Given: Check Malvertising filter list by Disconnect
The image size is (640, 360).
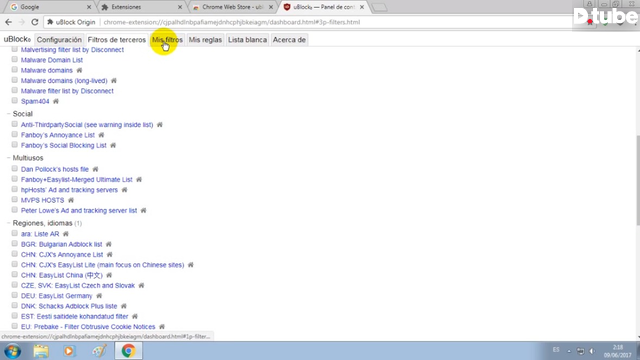Looking at the screenshot, I should [15, 49].
